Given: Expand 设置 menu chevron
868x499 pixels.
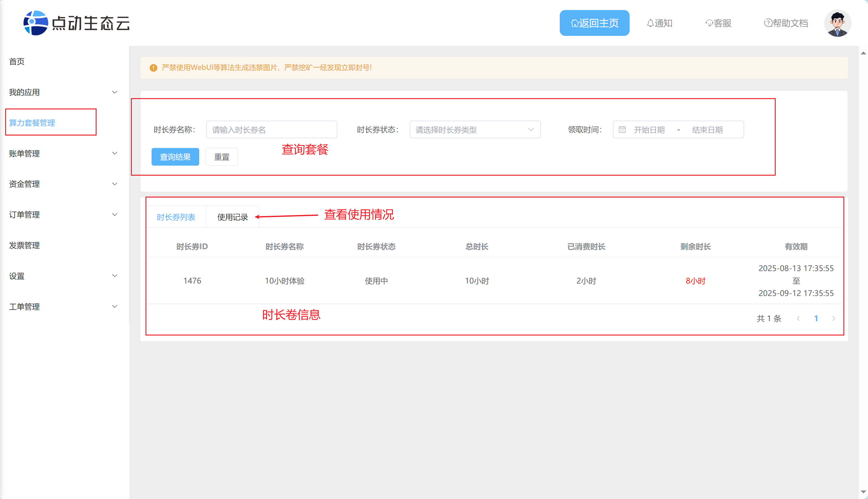Looking at the screenshot, I should (115, 276).
